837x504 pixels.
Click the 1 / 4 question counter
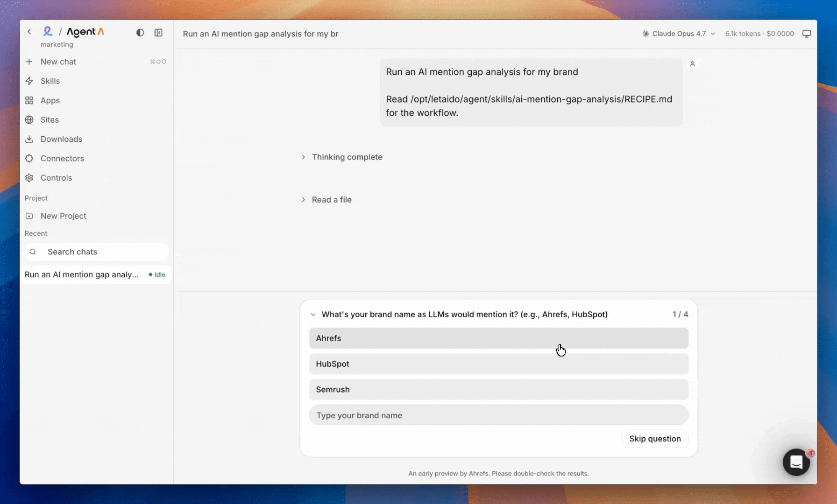[680, 315]
